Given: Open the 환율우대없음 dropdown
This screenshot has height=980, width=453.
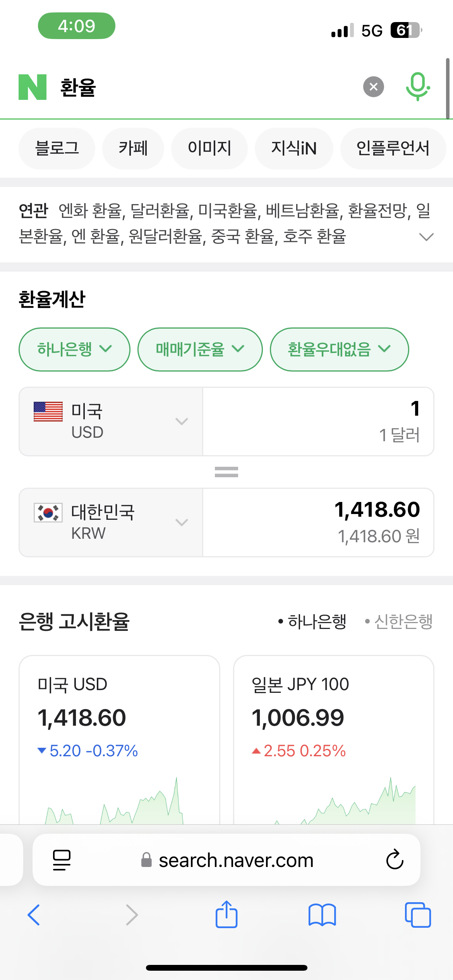Looking at the screenshot, I should pos(339,349).
